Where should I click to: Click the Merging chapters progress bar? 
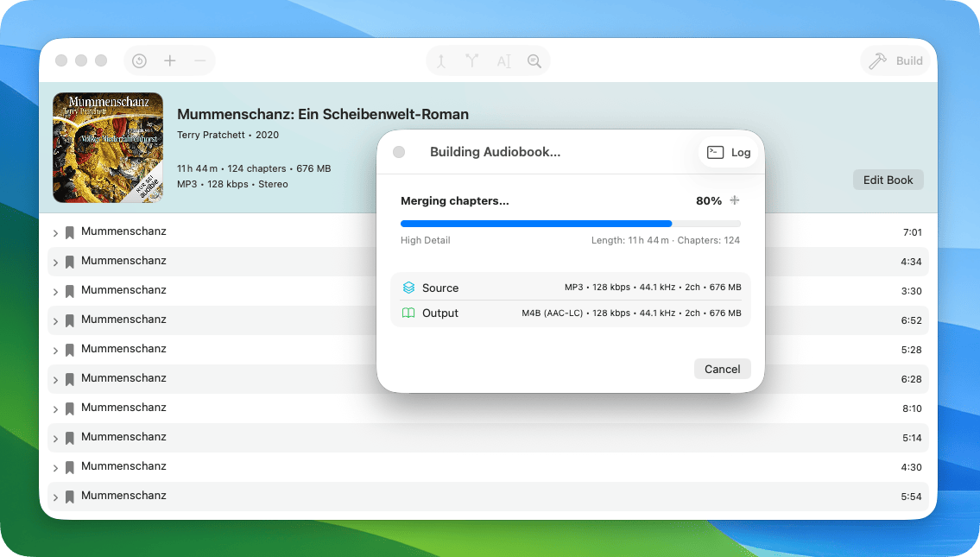[571, 223]
